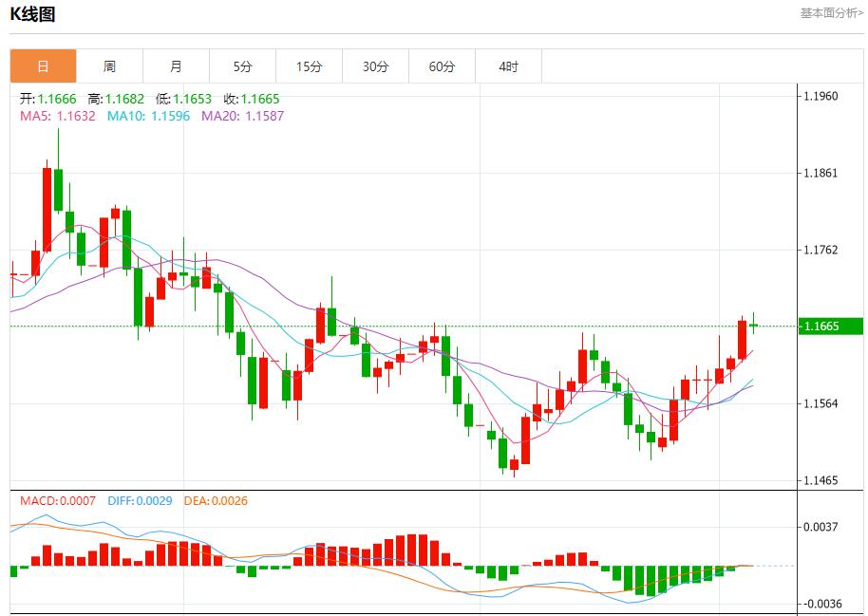
Task: Click the K线图 heading
Action: (x=33, y=14)
